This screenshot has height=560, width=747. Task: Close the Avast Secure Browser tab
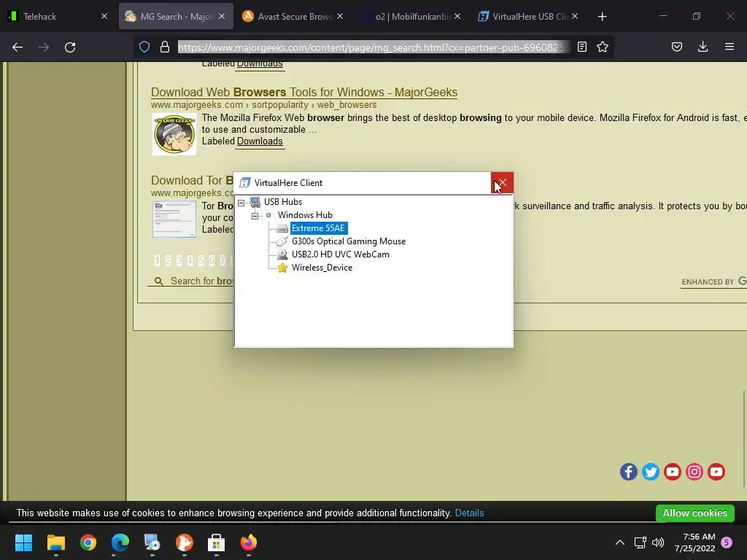click(x=340, y=17)
